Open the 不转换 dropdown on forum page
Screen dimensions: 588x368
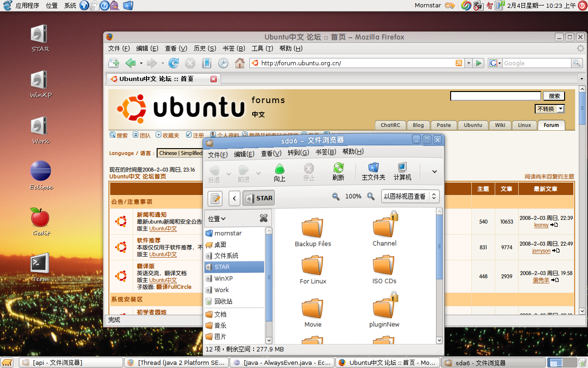(550, 109)
